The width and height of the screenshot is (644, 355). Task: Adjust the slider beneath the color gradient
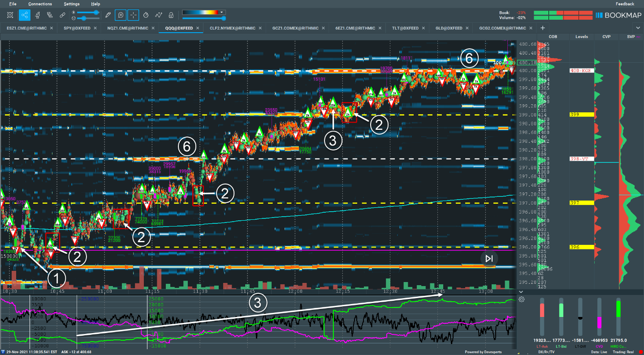[203, 18]
